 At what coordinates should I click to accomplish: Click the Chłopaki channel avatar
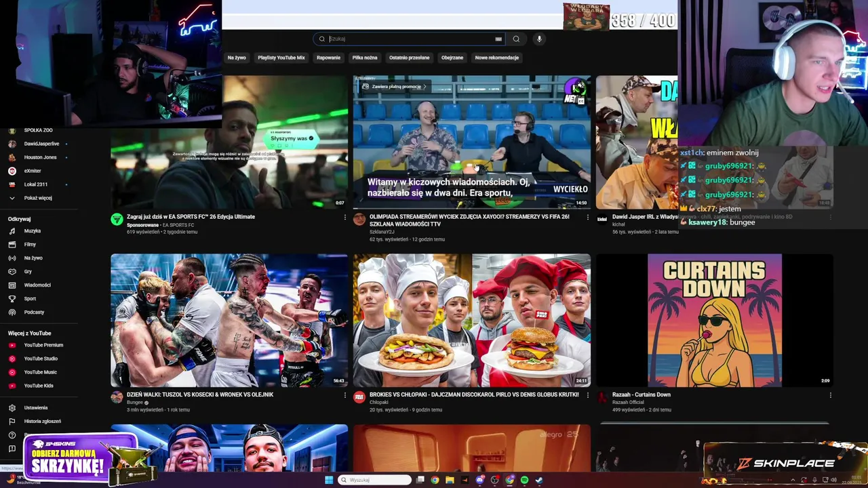coord(359,396)
